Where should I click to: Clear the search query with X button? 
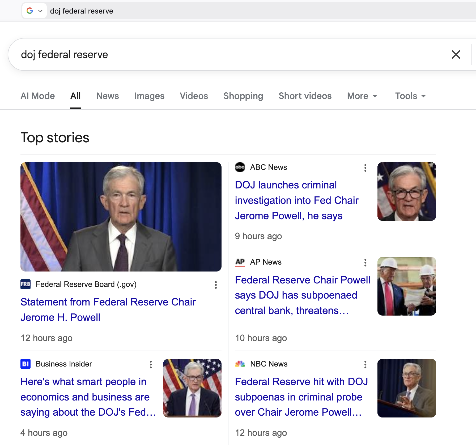pyautogui.click(x=456, y=54)
